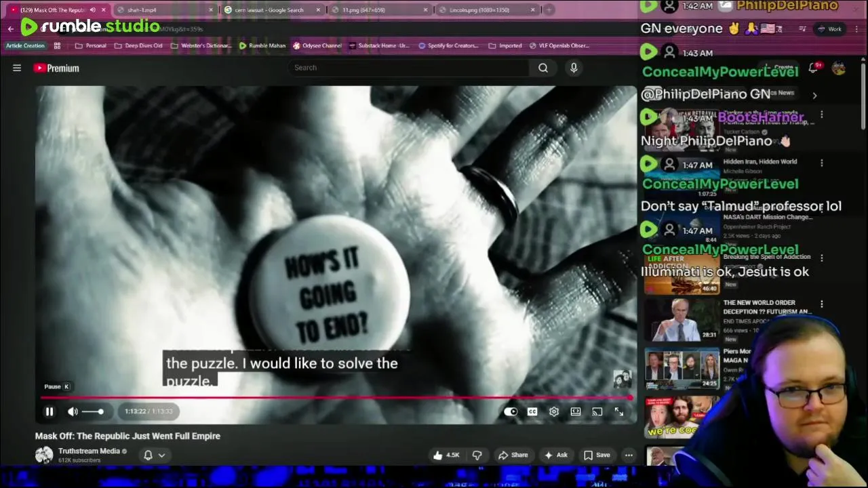Mute the video using the speaker icon
868x488 pixels.
pos(73,411)
